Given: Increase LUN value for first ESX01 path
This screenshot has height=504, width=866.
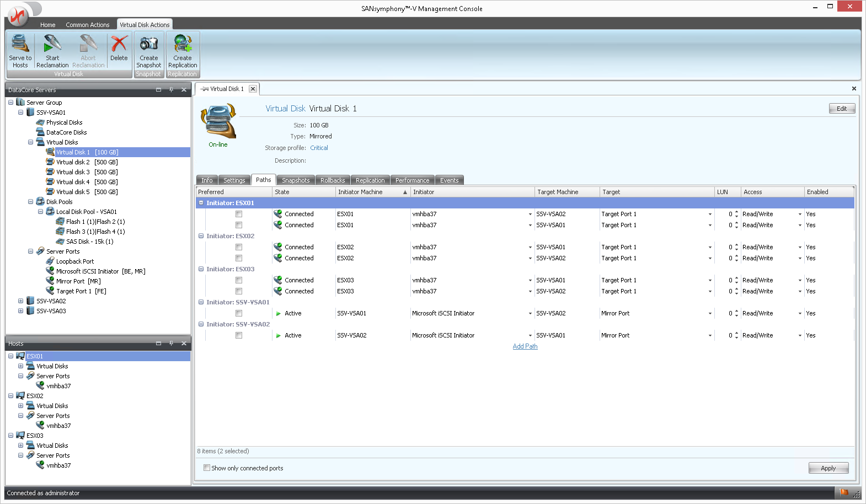Looking at the screenshot, I should (736, 212).
